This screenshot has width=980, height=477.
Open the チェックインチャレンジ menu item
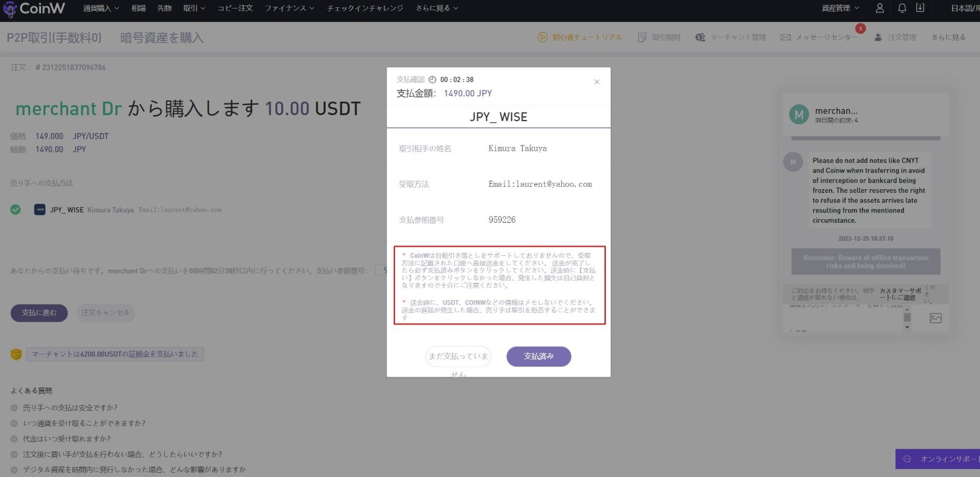click(x=365, y=8)
